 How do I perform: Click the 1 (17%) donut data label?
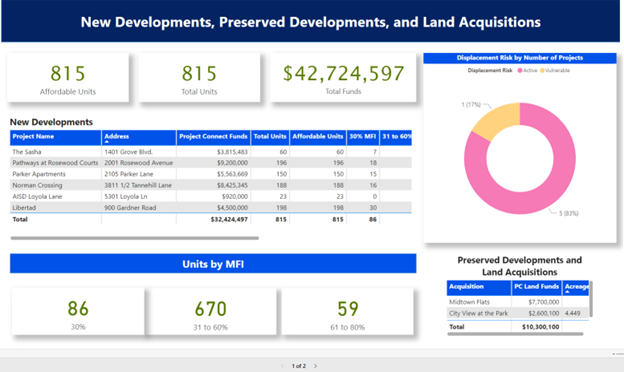point(471,104)
